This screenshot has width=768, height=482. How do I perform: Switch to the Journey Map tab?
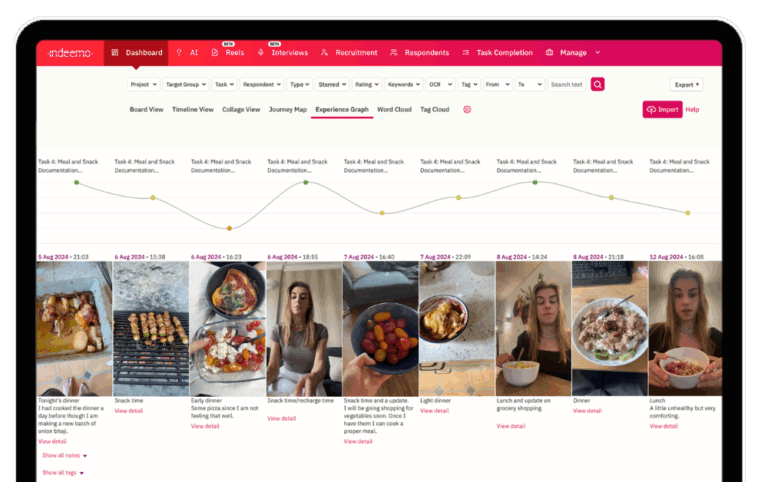click(288, 109)
